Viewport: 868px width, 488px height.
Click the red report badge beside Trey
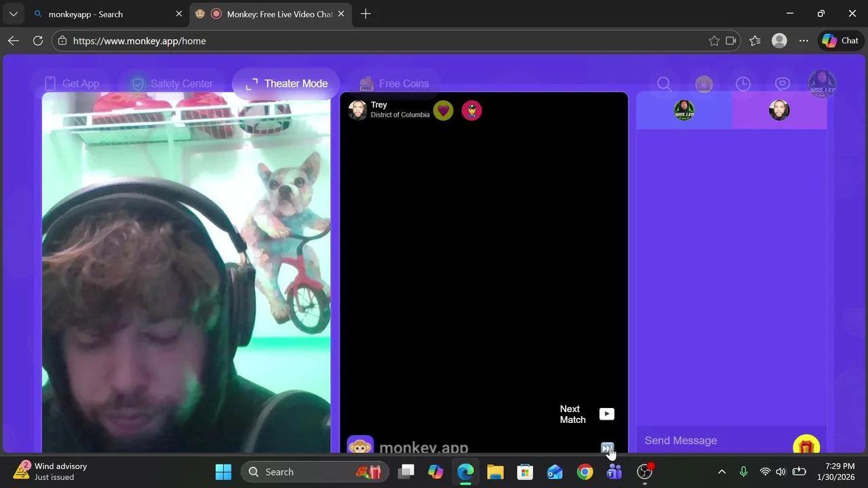[x=472, y=110]
